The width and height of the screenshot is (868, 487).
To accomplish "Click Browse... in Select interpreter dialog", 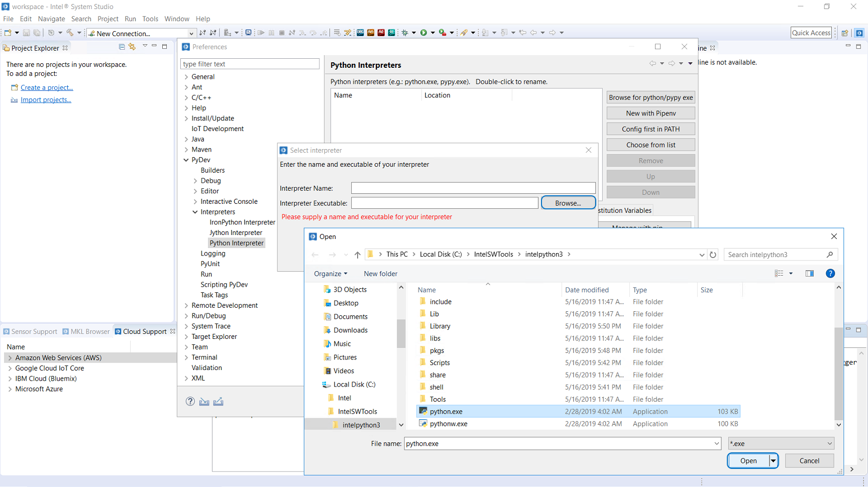I will coord(568,203).
